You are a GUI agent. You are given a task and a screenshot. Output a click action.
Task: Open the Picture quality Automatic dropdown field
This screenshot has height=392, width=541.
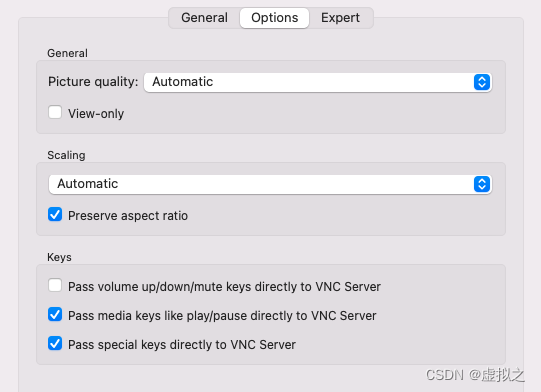click(318, 82)
